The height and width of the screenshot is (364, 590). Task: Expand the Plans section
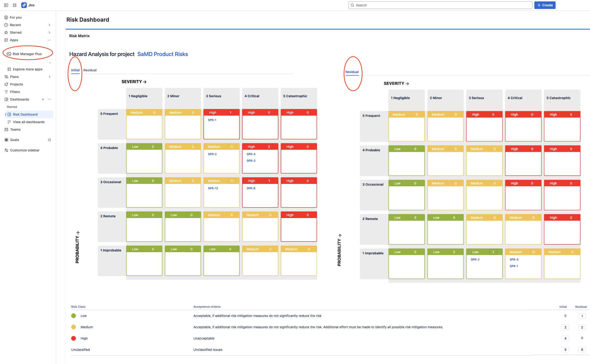pyautogui.click(x=50, y=77)
